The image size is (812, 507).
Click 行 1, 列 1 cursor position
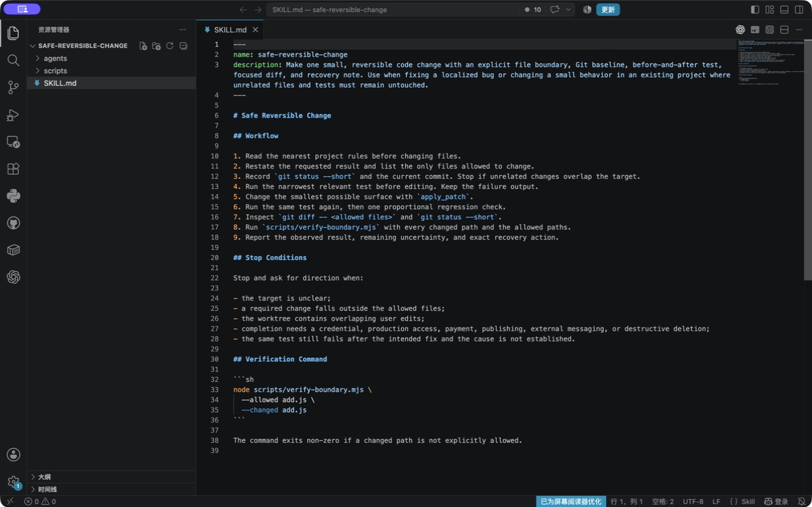point(626,502)
